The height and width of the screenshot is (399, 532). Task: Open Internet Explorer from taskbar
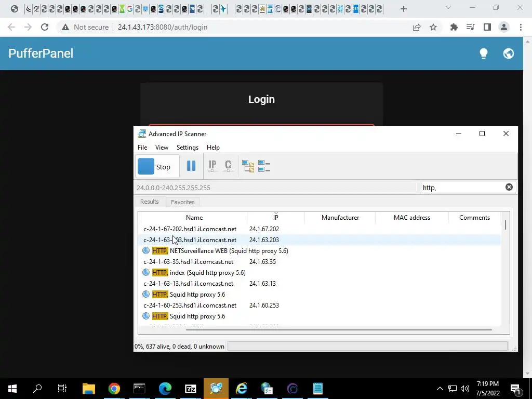click(241, 389)
